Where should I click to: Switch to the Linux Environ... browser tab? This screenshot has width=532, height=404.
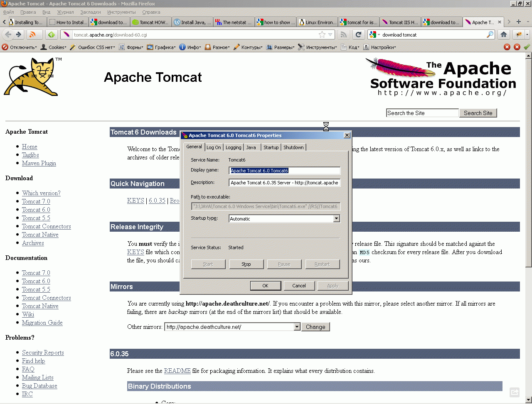pyautogui.click(x=317, y=22)
